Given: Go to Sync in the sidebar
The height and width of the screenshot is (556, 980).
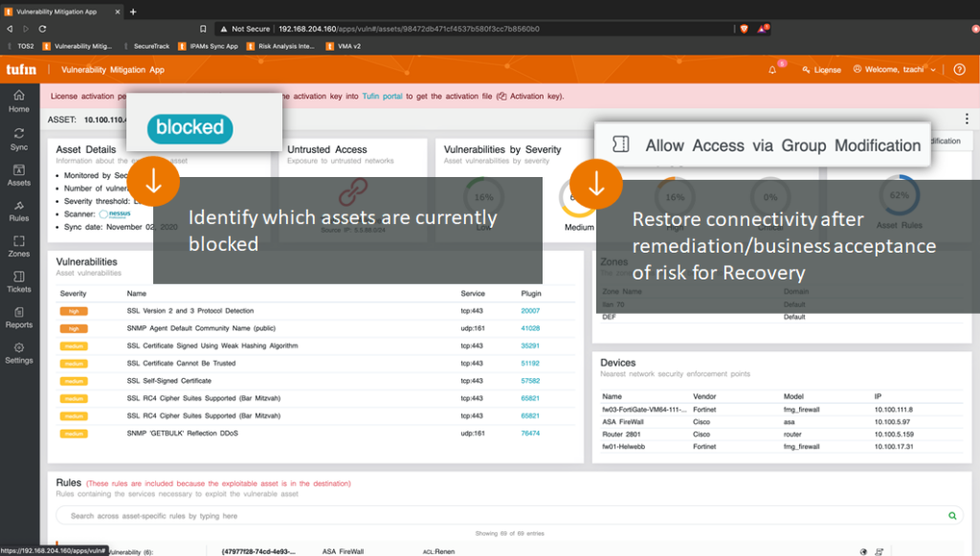Looking at the screenshot, I should [19, 137].
